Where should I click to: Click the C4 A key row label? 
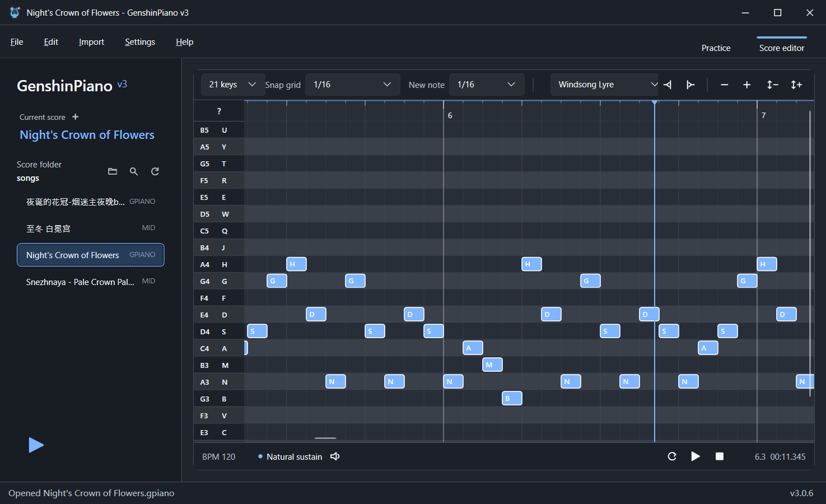point(219,348)
